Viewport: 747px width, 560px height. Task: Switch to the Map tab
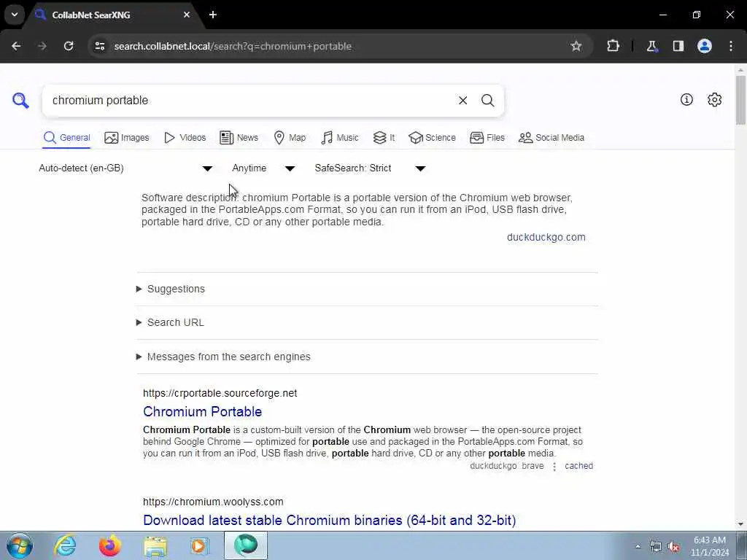[x=290, y=138]
